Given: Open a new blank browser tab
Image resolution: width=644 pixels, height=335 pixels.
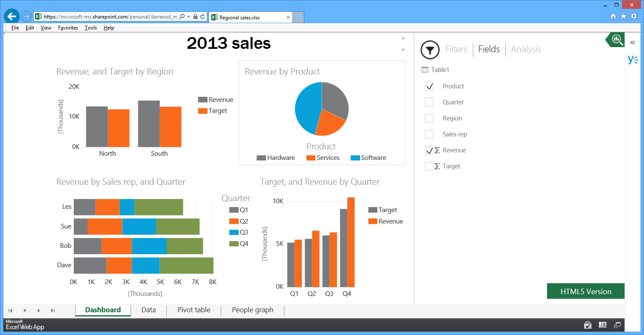Looking at the screenshot, I should pyautogui.click(x=298, y=17).
